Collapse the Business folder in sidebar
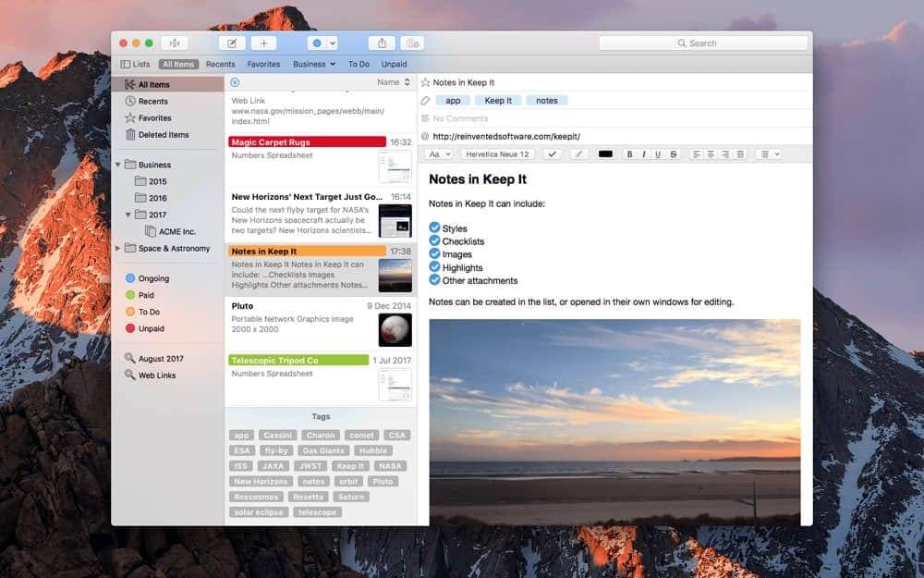 (118, 165)
